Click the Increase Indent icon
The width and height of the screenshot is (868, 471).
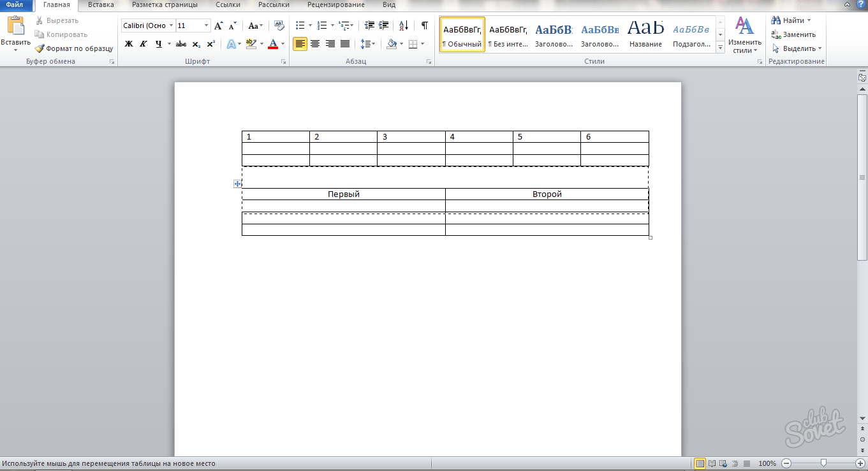point(383,25)
